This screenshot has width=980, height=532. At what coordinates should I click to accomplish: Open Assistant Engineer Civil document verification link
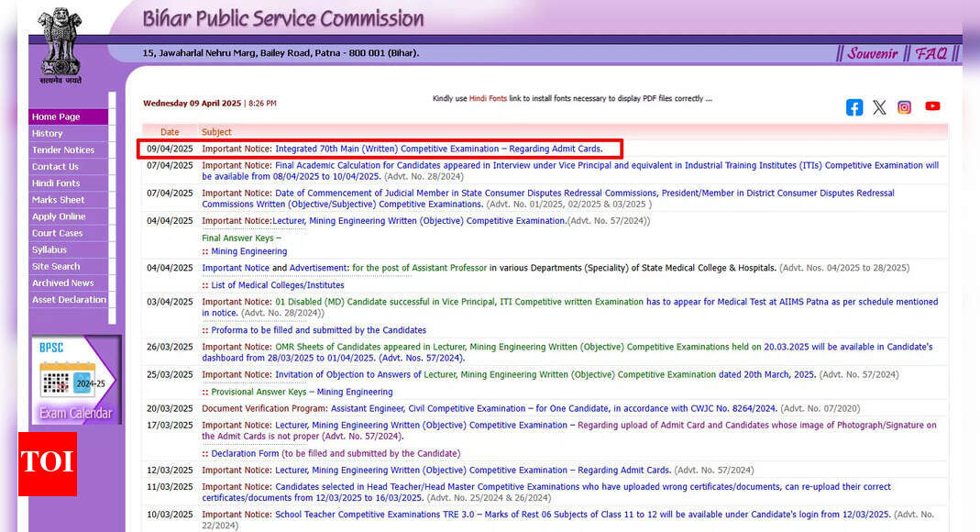tap(554, 408)
